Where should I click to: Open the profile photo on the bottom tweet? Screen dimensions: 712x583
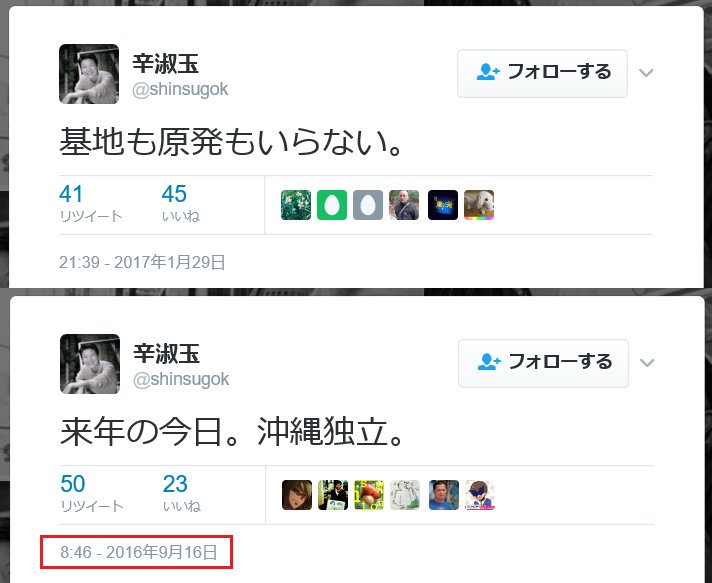point(90,364)
